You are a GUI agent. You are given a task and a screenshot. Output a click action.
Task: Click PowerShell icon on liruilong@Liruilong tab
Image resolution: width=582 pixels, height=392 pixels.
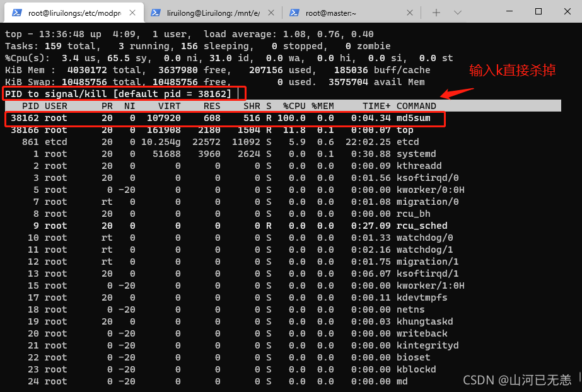coord(156,13)
